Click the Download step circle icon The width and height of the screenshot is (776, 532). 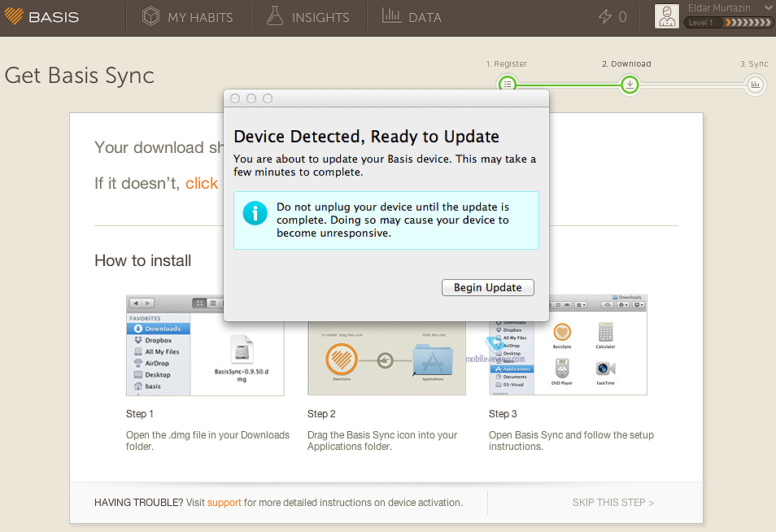tap(630, 84)
